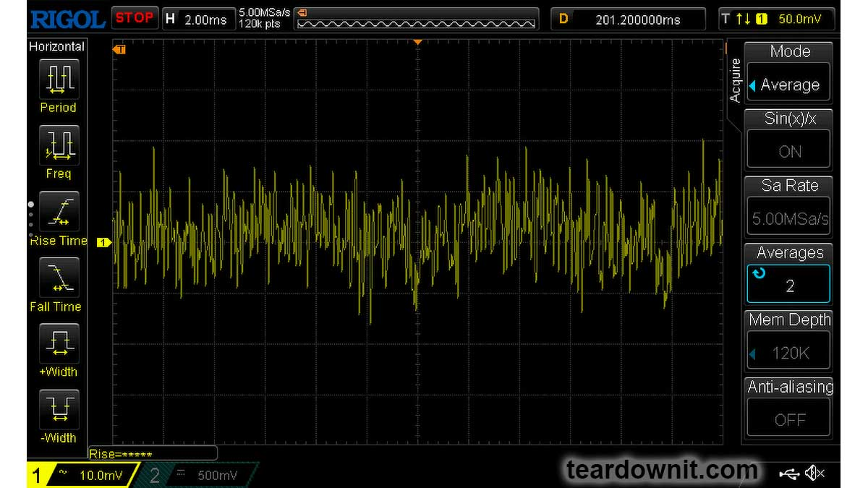Viewport: 868px width, 488px height.
Task: Click the 120k pts memory readout
Action: tap(260, 25)
